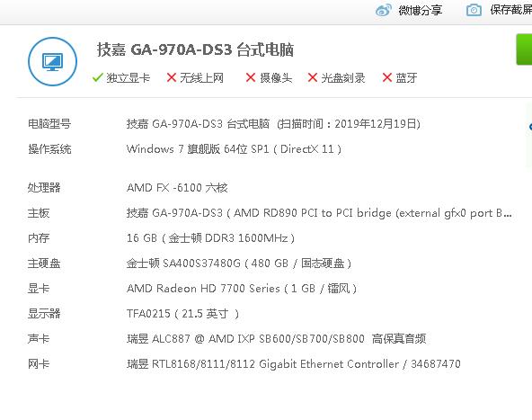532x420 pixels.
Task: Open 微博分享 link
Action: click(x=420, y=11)
